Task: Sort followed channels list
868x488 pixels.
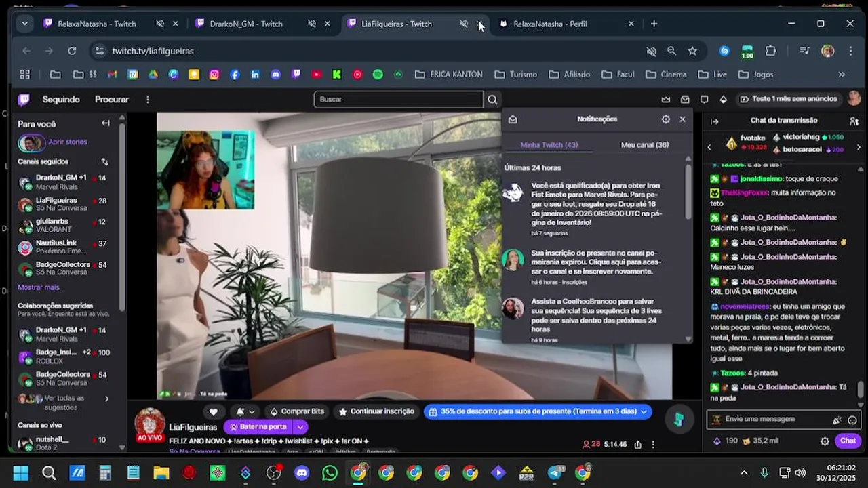Action: pos(105,161)
